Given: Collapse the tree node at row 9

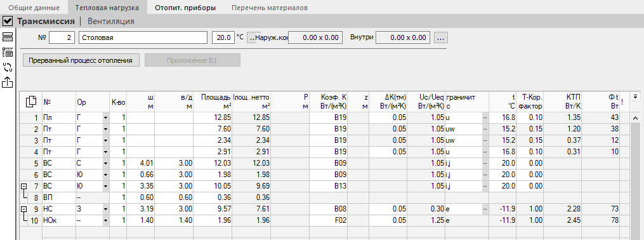Looking at the screenshot, I should pos(24,209).
